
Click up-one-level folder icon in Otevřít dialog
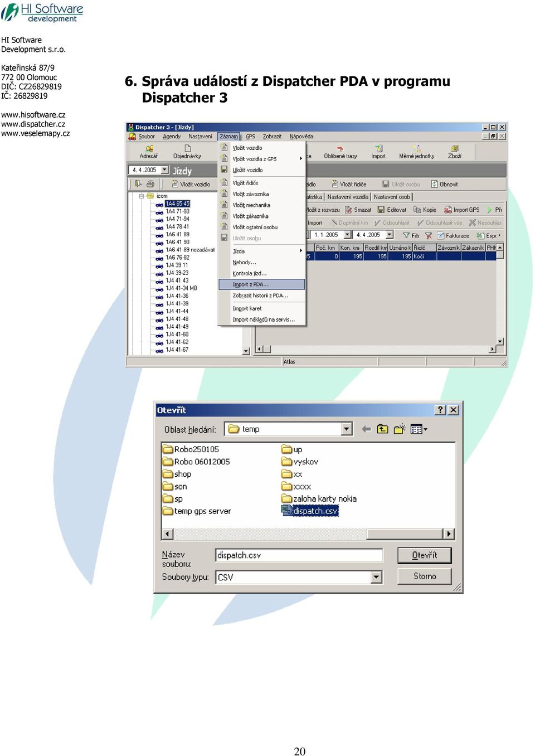[382, 429]
